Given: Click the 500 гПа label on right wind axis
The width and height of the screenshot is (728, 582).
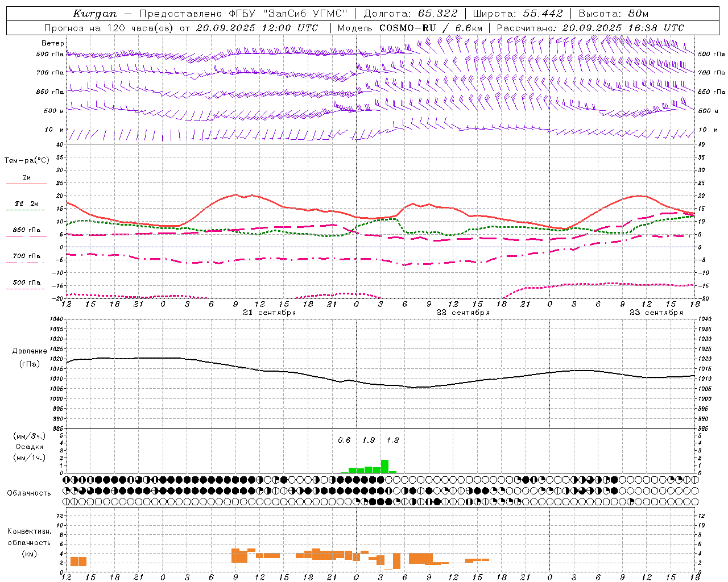Looking at the screenshot, I should [712, 54].
